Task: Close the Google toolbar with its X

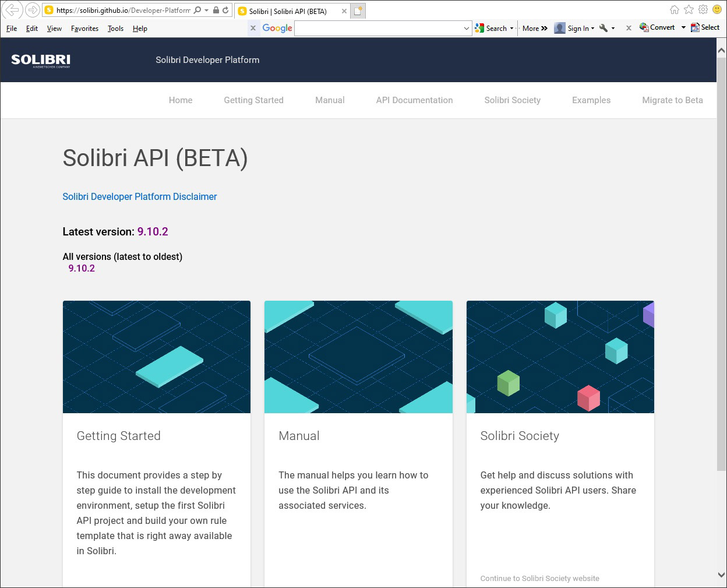Action: [x=253, y=28]
